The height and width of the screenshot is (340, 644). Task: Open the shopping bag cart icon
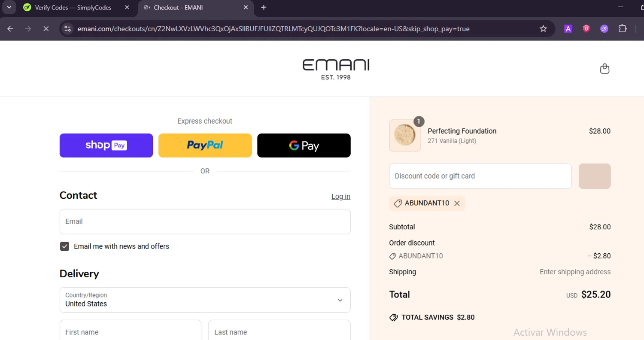[605, 69]
